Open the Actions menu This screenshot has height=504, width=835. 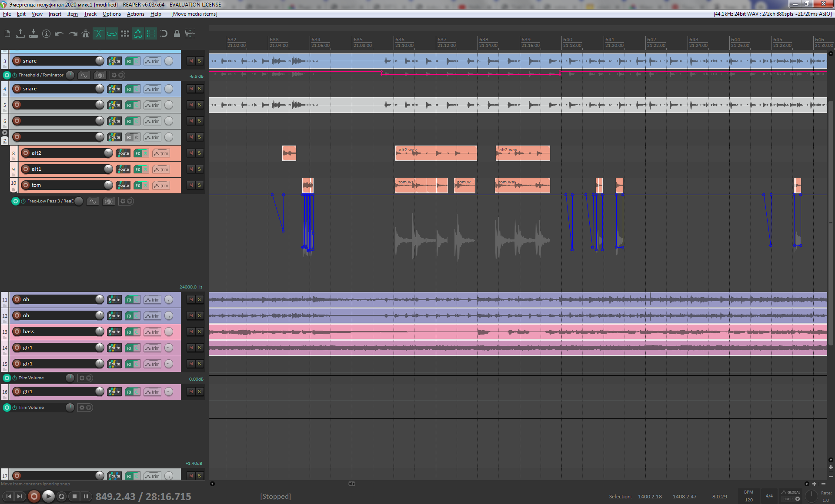[x=136, y=14]
